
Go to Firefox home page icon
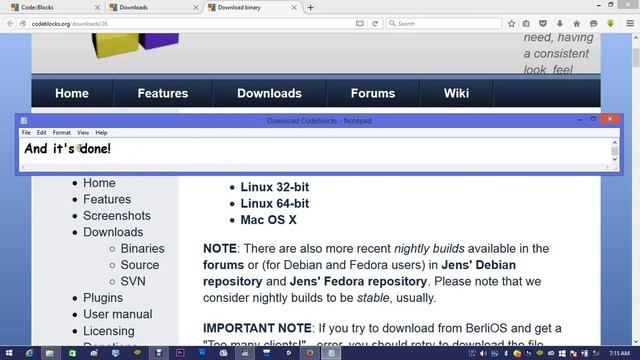coord(577,24)
